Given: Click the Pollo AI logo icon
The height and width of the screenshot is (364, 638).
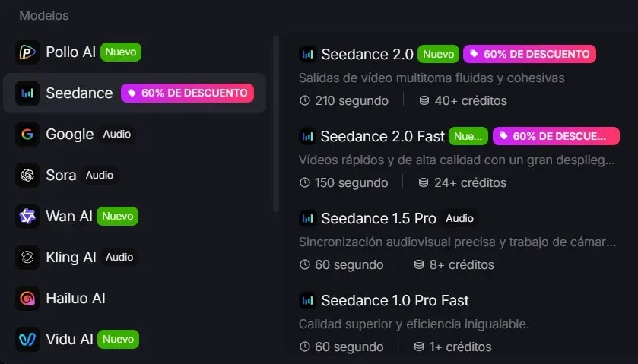Looking at the screenshot, I should (27, 52).
